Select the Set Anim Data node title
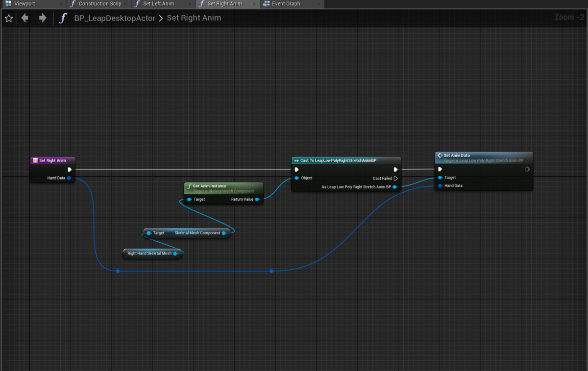The width and height of the screenshot is (588, 371). [456, 155]
